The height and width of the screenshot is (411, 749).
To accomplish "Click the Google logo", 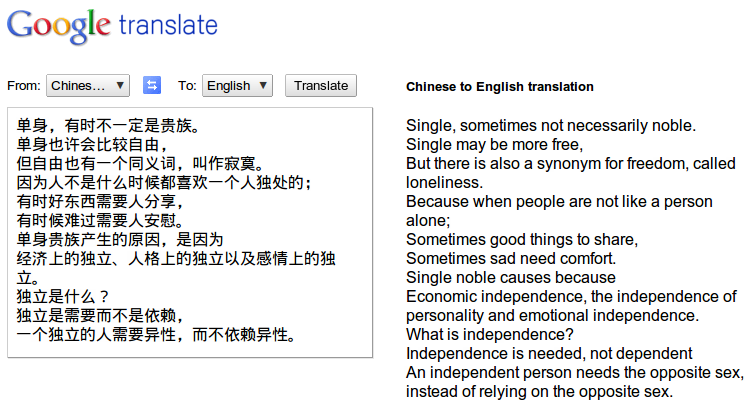I will (58, 26).
